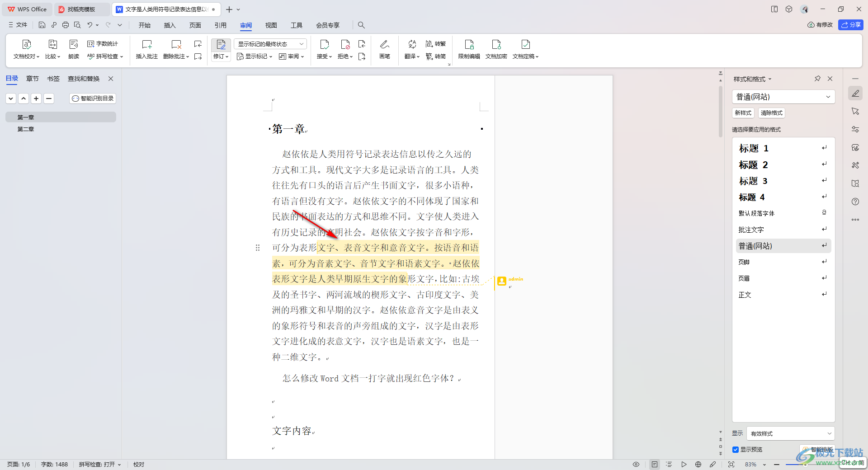Click 清除格式 button
This screenshot has height=470, width=868.
771,113
